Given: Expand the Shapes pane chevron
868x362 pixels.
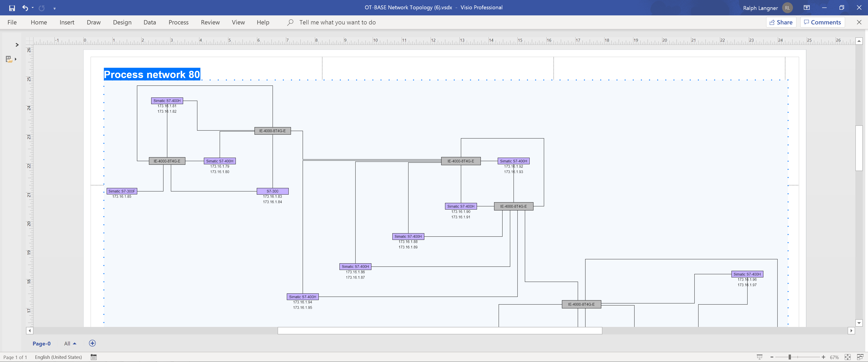Looking at the screenshot, I should point(17,45).
